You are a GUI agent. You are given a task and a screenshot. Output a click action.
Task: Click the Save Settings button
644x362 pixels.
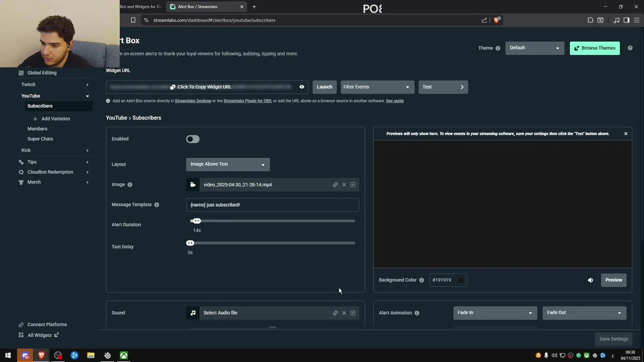tap(613, 339)
